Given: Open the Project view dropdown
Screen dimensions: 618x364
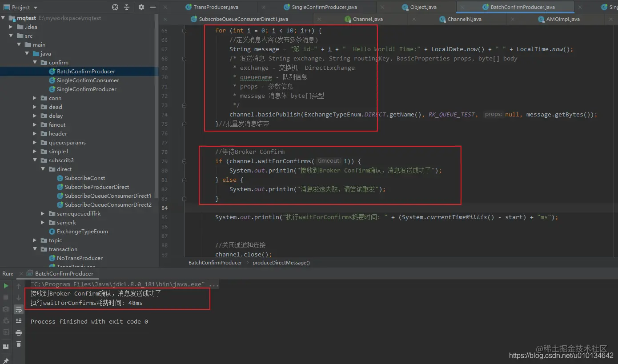Looking at the screenshot, I should click(36, 8).
